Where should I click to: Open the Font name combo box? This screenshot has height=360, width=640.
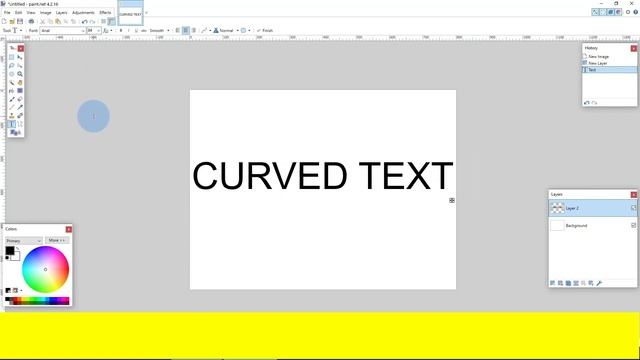tap(62, 31)
